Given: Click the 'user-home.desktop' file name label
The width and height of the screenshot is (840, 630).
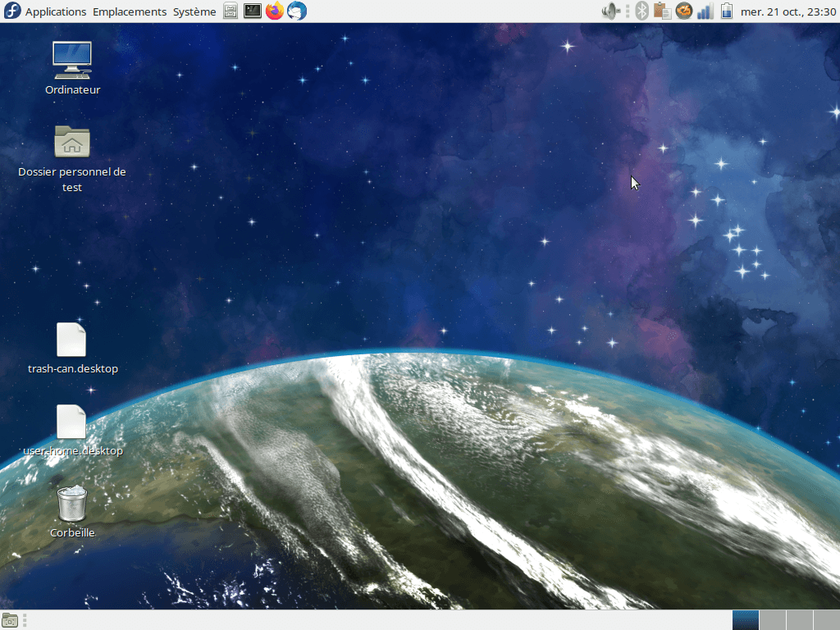Looking at the screenshot, I should [73, 450].
